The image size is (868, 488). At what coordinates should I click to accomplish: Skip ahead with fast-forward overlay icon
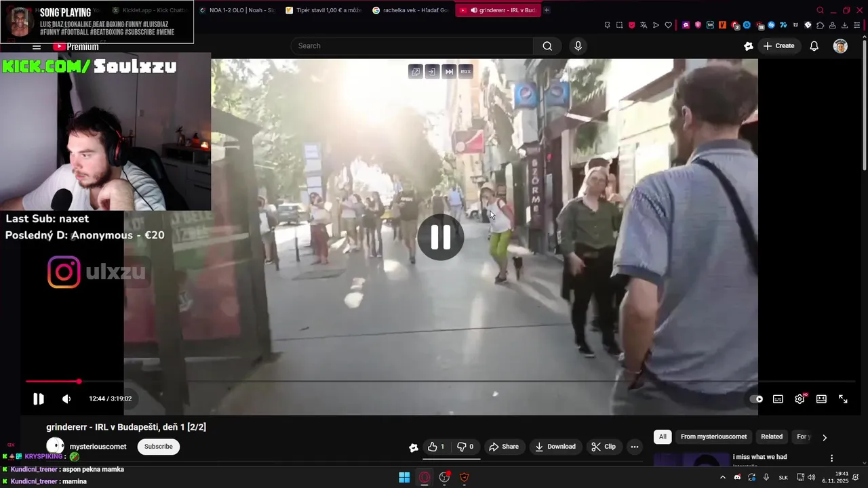(449, 71)
